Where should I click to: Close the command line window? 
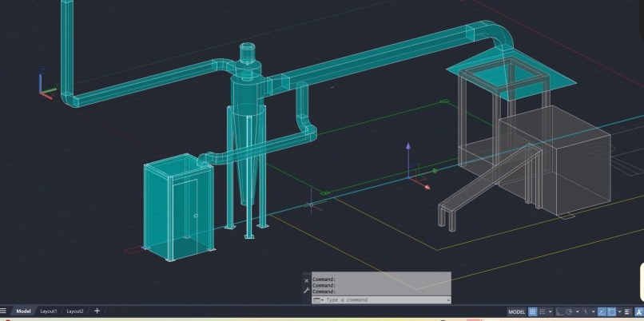coord(306,281)
